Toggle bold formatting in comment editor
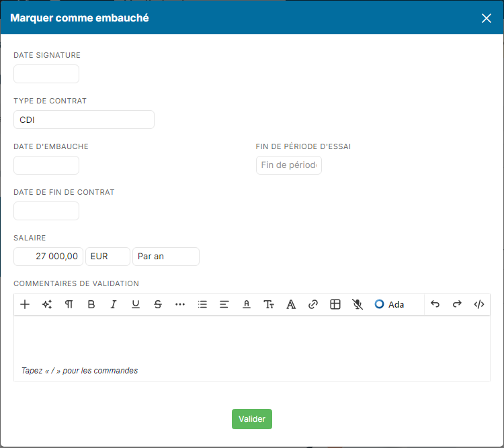The image size is (504, 448). [x=91, y=304]
